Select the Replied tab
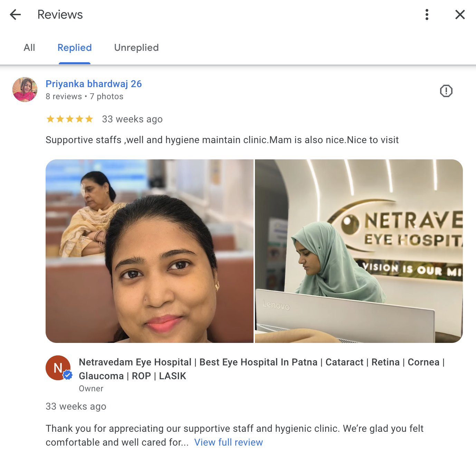This screenshot has width=476, height=457. [x=75, y=48]
